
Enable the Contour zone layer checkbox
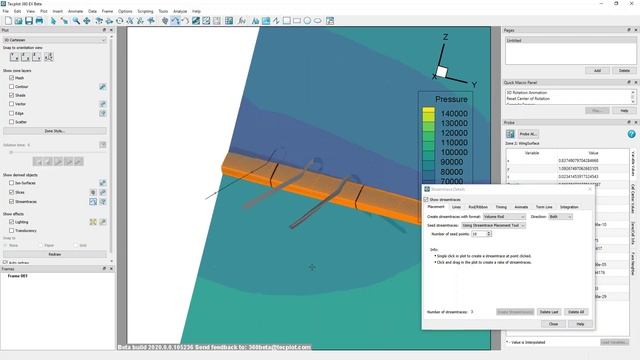pyautogui.click(x=11, y=87)
